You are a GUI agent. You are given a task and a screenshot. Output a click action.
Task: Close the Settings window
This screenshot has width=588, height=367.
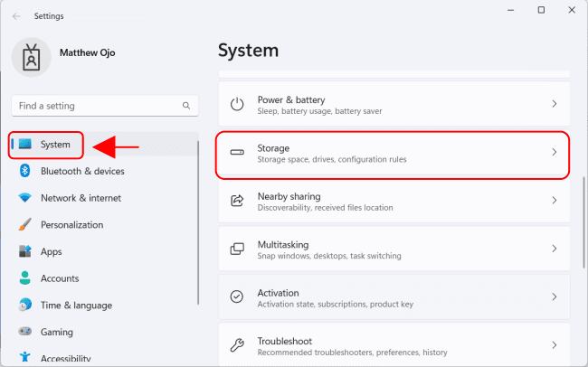click(x=572, y=10)
